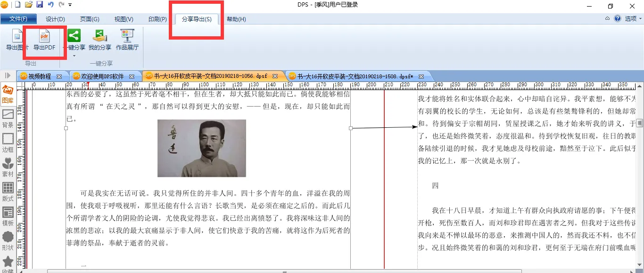Switch to the 视频教程 document tab

click(40, 76)
